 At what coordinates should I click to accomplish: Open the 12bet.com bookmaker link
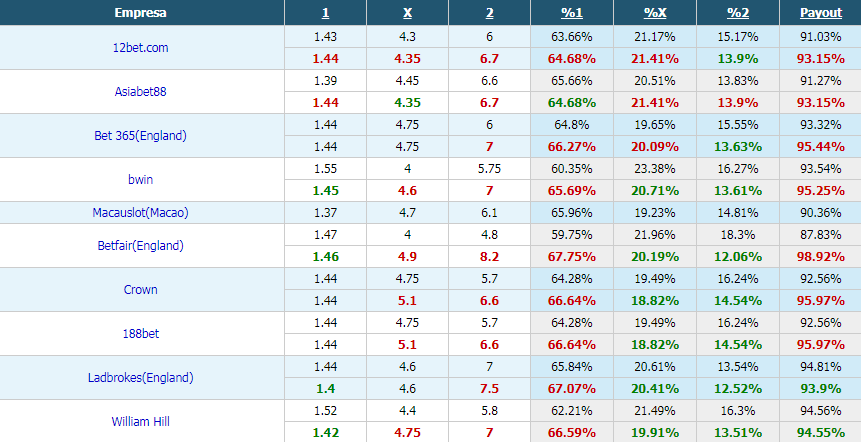pos(141,48)
